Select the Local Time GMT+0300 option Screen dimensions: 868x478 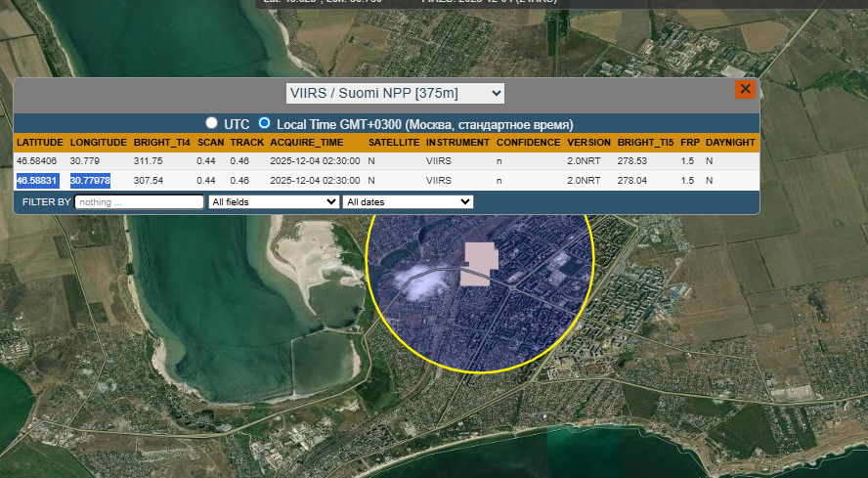pos(264,124)
